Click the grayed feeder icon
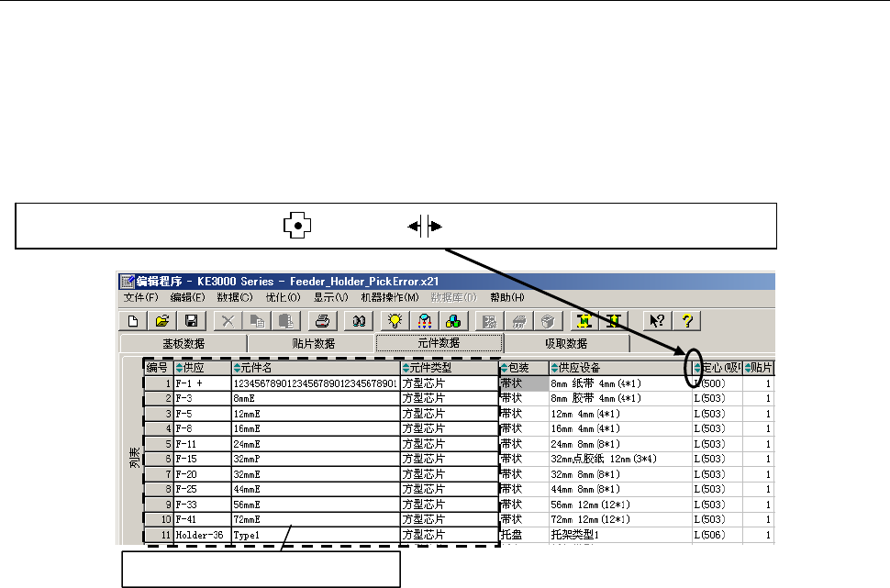This screenshot has height=588, width=890. point(518,321)
